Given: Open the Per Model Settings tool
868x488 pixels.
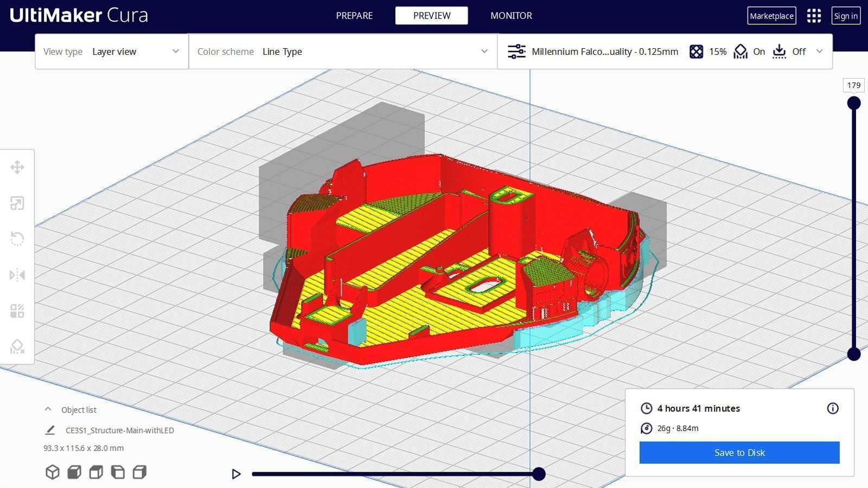Looking at the screenshot, I should click(x=17, y=311).
